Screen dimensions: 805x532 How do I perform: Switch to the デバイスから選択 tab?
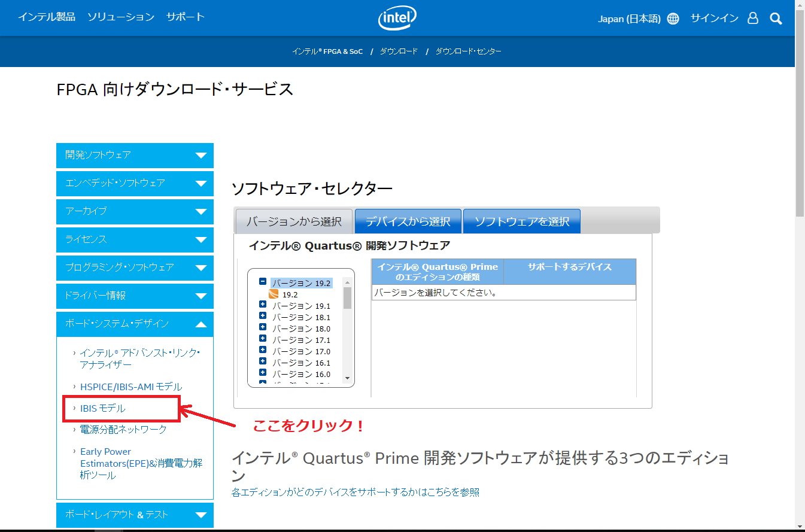408,221
